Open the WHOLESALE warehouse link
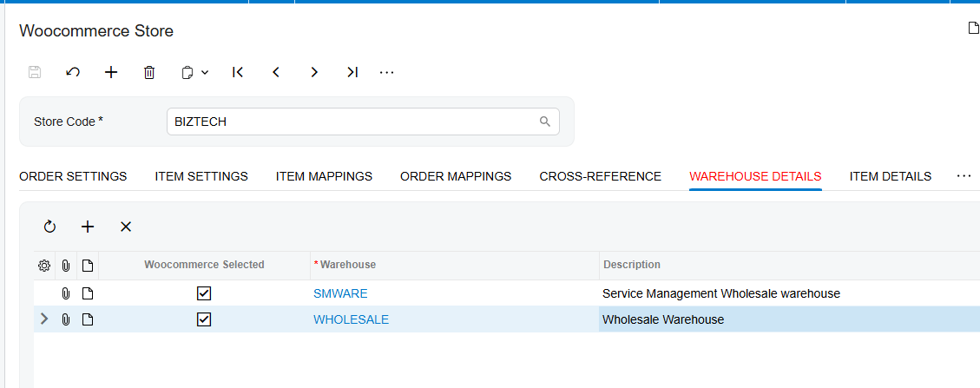 pyautogui.click(x=352, y=319)
